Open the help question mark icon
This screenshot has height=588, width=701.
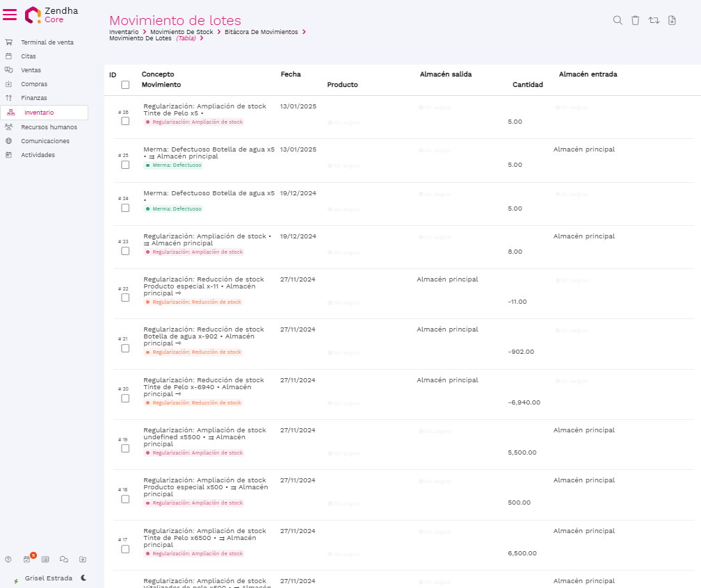pos(8,559)
